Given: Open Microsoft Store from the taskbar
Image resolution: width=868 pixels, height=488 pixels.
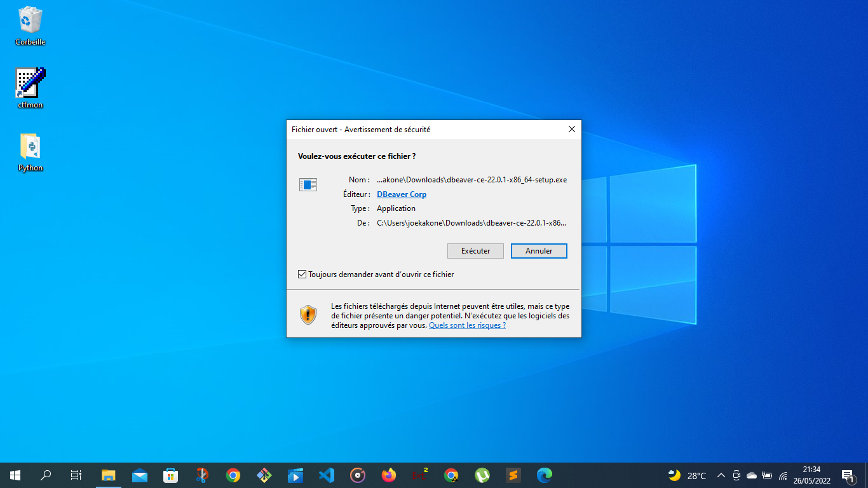Looking at the screenshot, I should click(171, 475).
